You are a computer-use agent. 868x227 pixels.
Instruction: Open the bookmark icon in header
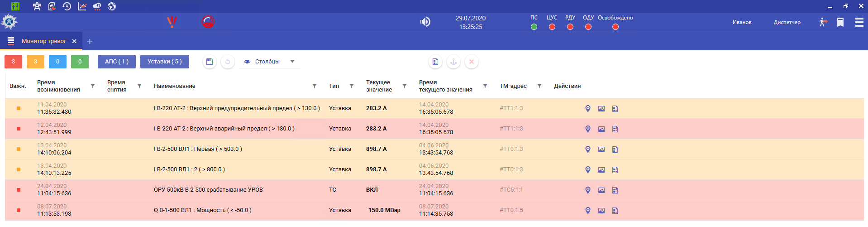point(840,22)
